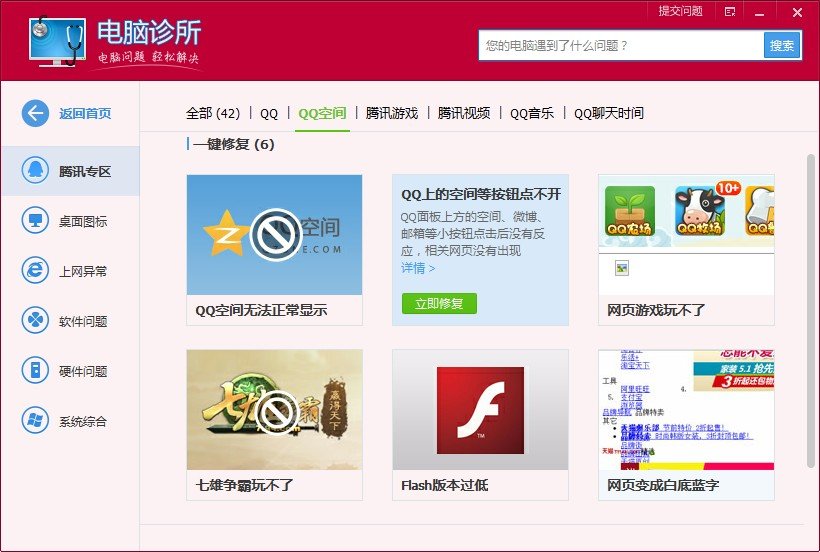
Task: Focus the 您的电脑遇到了什么问题 search field
Action: tap(621, 45)
